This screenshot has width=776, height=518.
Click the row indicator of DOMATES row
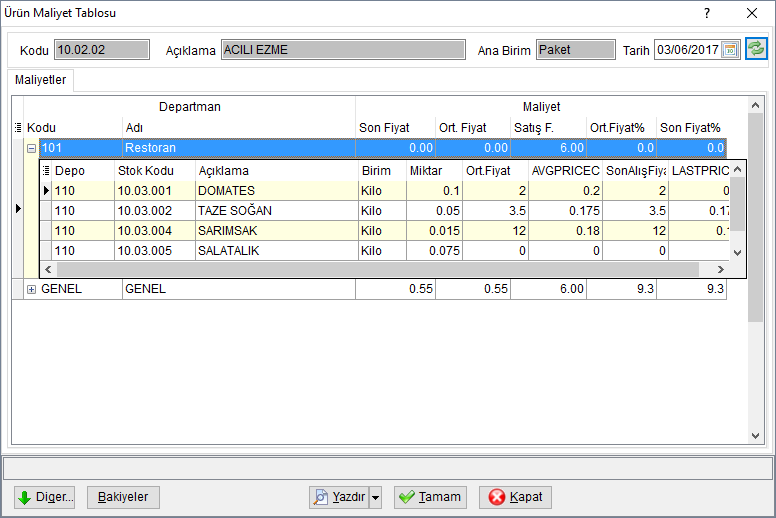pyautogui.click(x=46, y=191)
